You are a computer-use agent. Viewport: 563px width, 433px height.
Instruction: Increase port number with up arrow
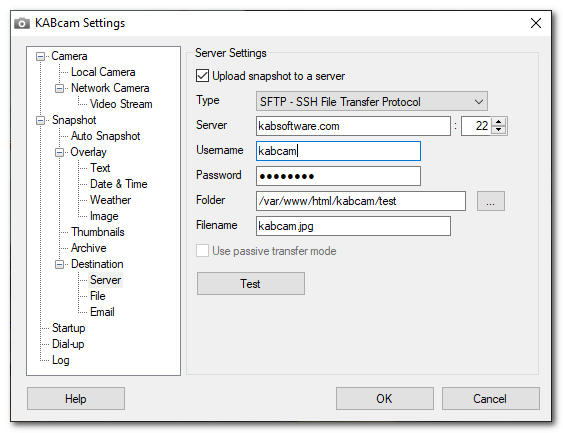point(498,122)
